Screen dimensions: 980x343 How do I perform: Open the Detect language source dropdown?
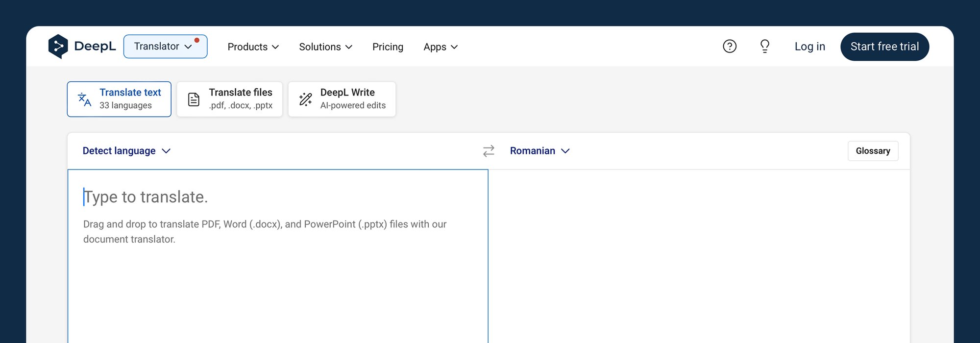(126, 151)
